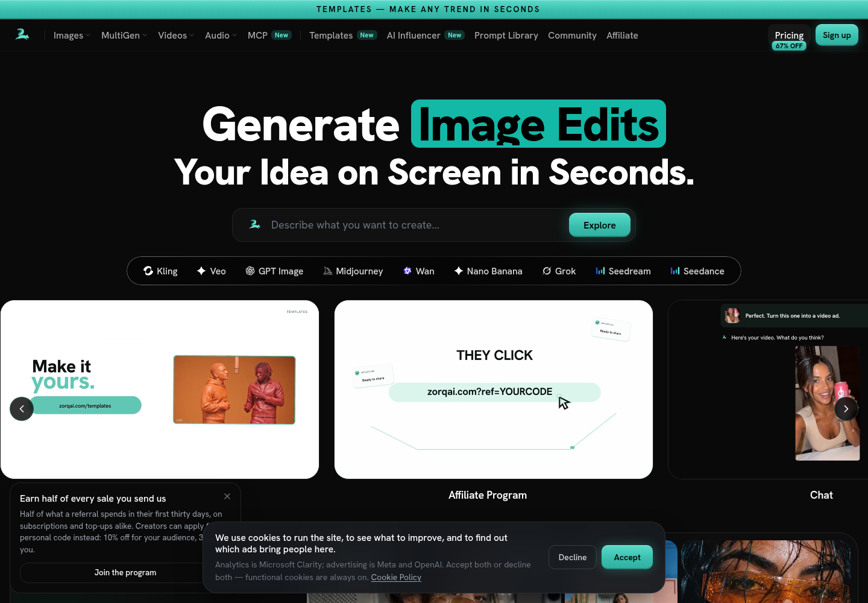Choose the Midjourney model chip
This screenshot has height=603, width=868.
(353, 271)
